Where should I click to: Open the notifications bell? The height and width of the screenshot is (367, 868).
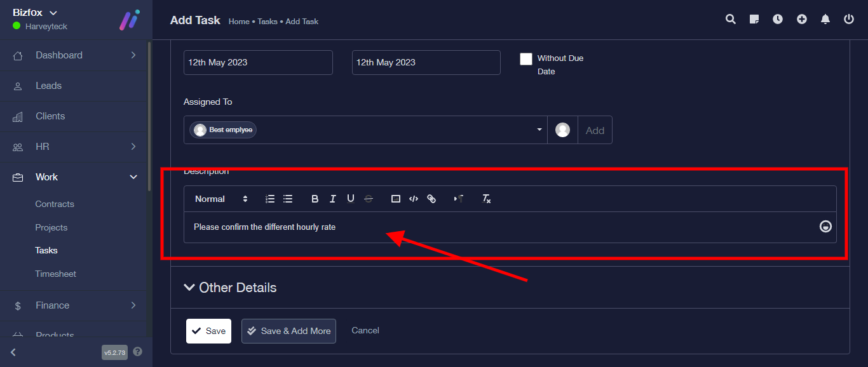[x=825, y=19]
